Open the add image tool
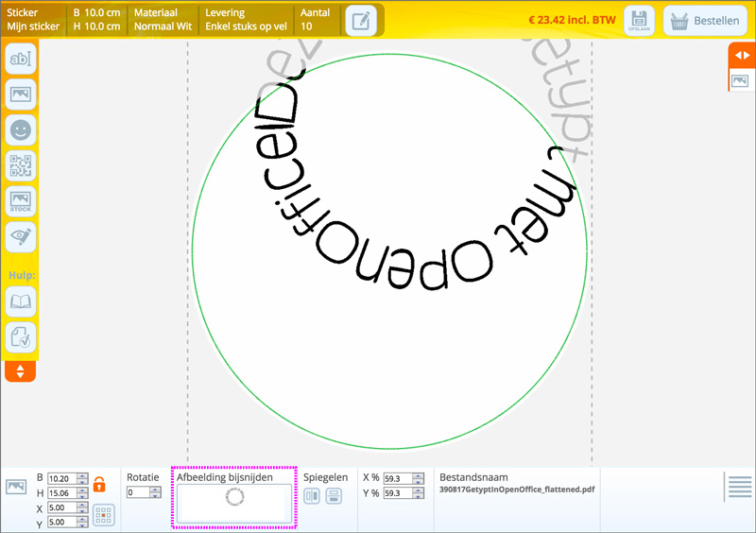Viewport: 756px width, 533px height. coord(21,95)
